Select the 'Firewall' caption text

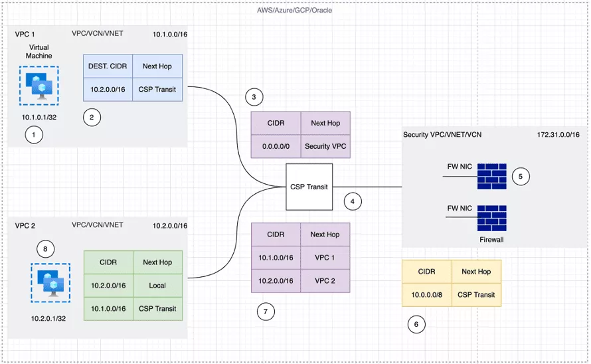point(491,240)
